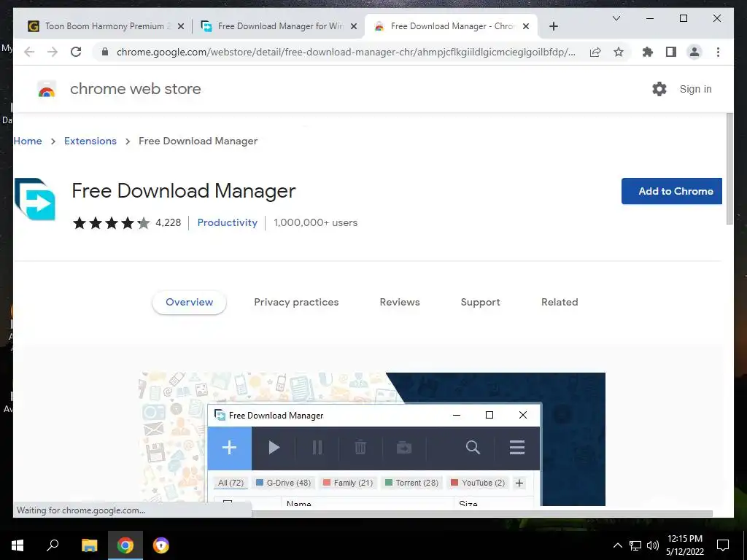
Task: Click the Chrome Web Store rainbow logo
Action: point(47,90)
